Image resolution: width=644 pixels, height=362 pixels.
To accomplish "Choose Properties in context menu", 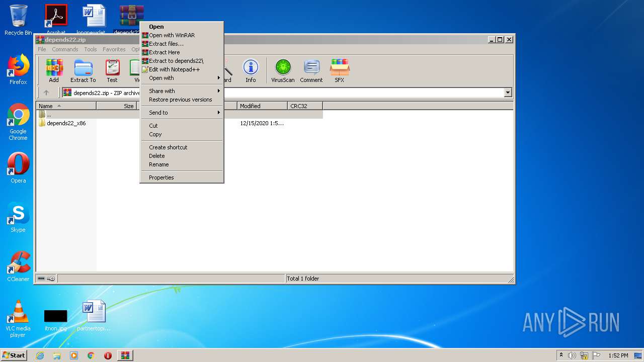I will click(x=182, y=177).
